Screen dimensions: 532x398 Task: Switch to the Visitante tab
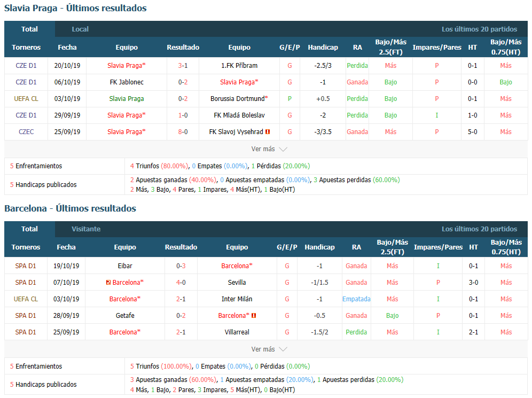tap(86, 229)
